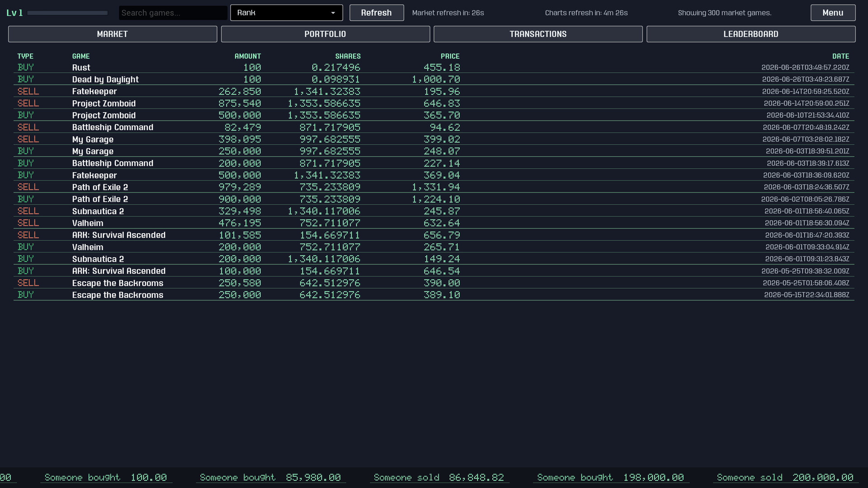
Task: Click the price 1,224.10
Action: (436, 199)
